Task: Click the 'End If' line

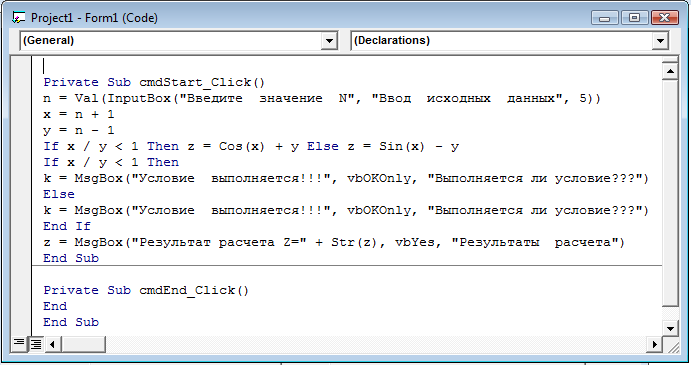Action: click(67, 226)
